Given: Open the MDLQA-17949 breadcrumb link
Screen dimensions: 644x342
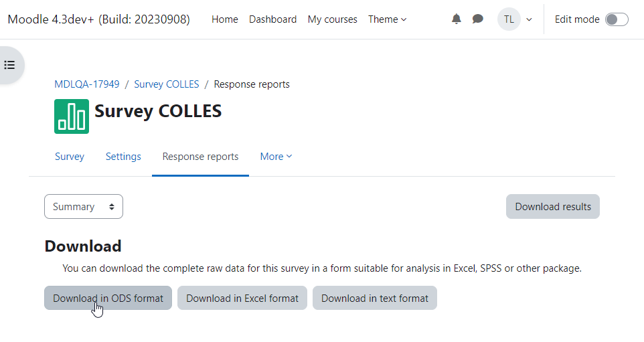Looking at the screenshot, I should (x=87, y=84).
